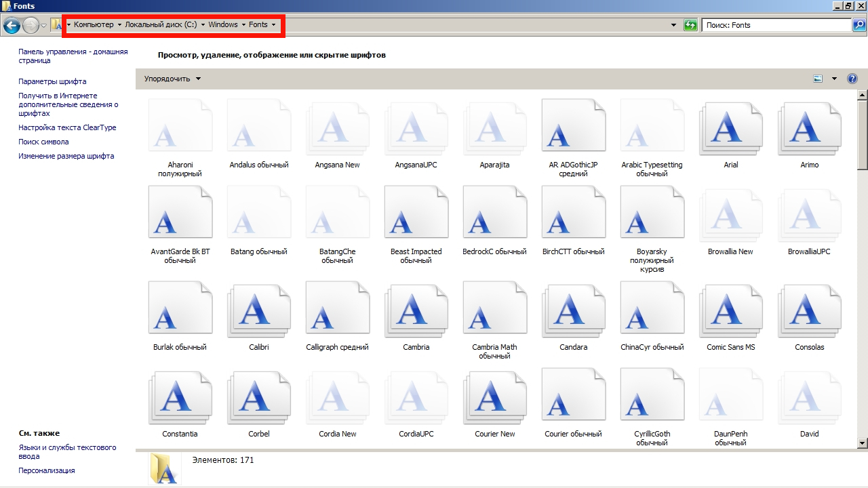Click the scrollbar up arrow of the font list

pos(863,96)
